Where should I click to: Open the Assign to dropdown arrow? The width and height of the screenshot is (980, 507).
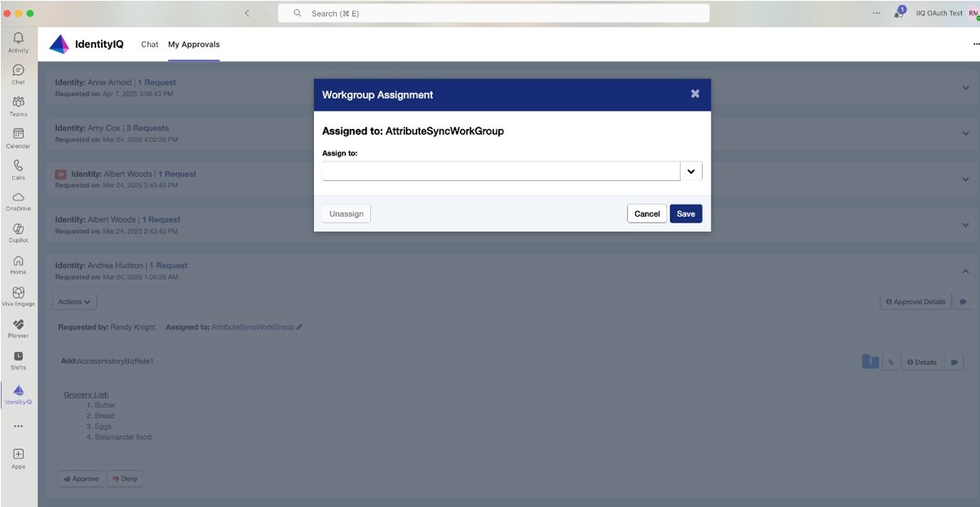691,171
